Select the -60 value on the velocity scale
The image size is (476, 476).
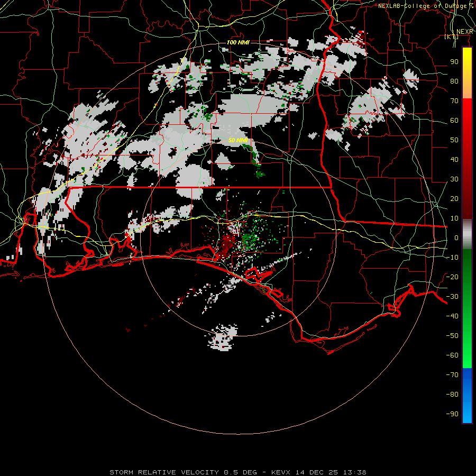(452, 355)
